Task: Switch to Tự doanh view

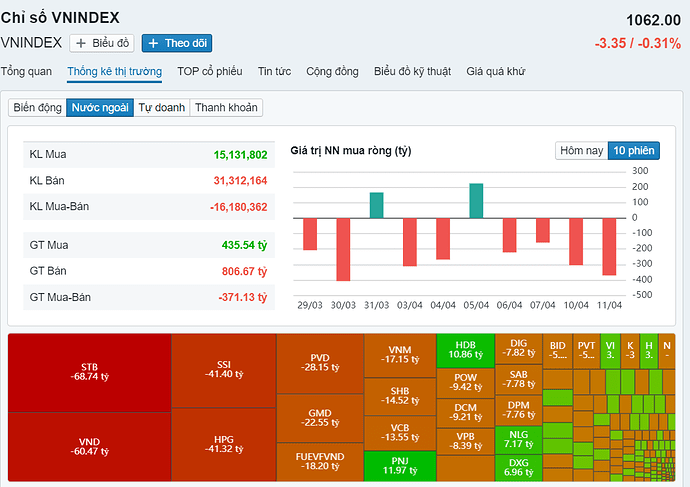Action: point(160,107)
